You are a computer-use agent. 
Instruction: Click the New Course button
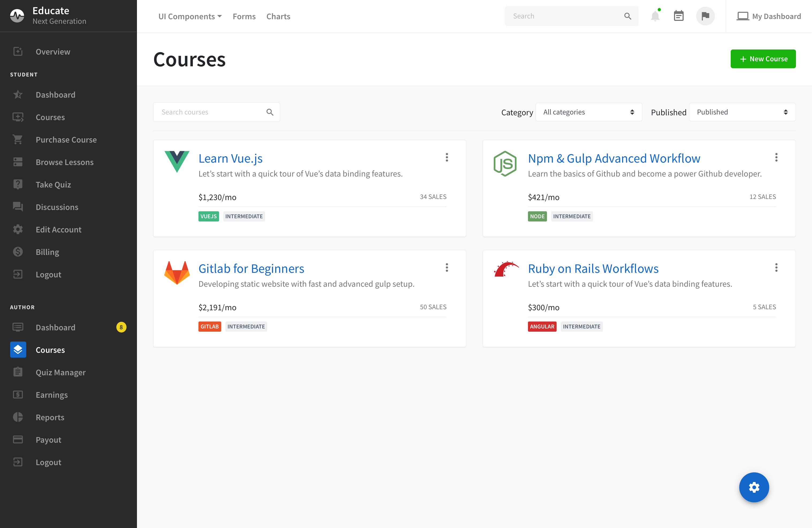(763, 59)
